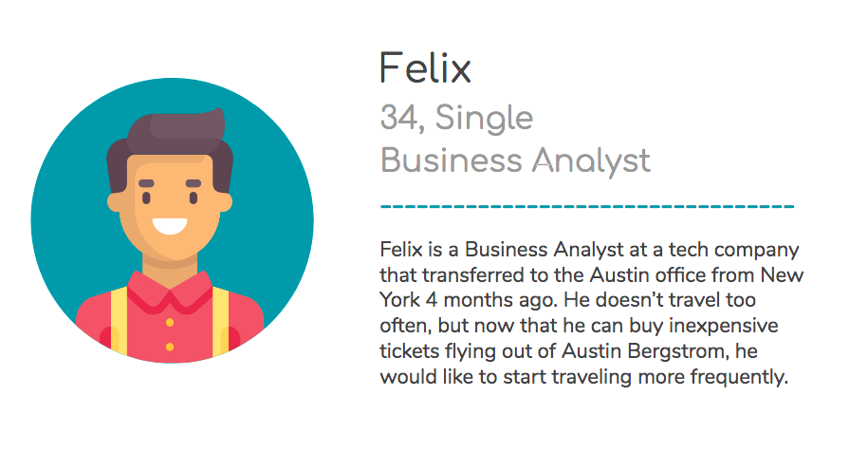
Task: Click the suspender strap at image left
Action: 119,320
